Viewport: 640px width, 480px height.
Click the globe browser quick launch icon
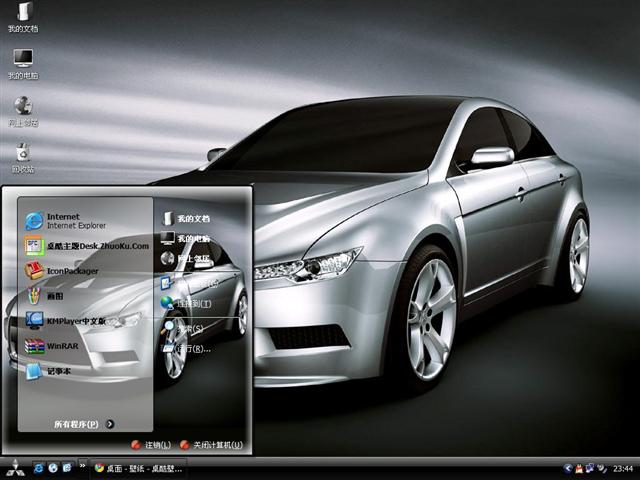point(53,468)
